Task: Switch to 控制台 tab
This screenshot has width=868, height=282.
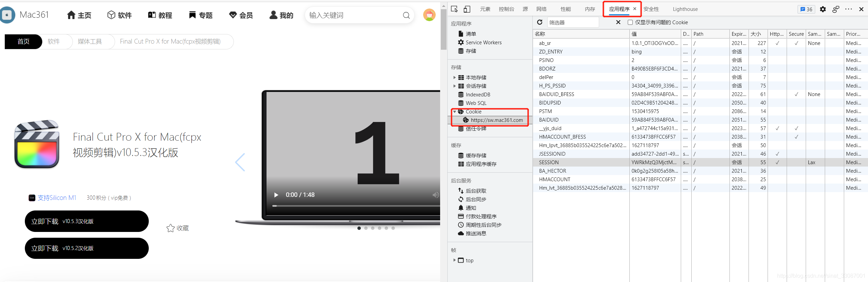Action: (506, 9)
